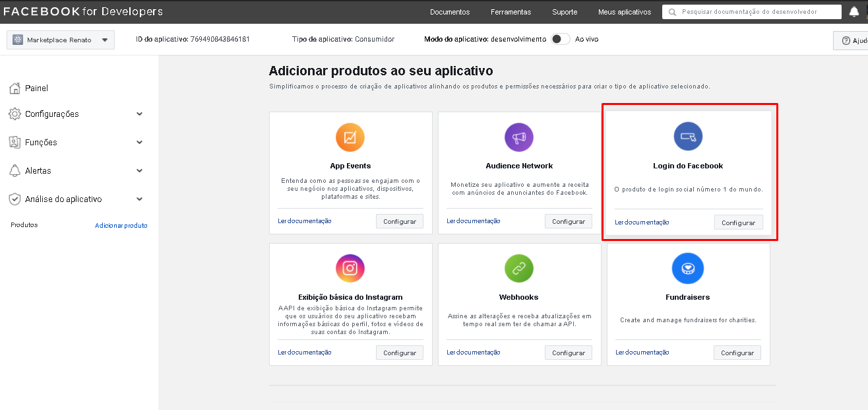
Task: Click the Adicionar produtos ao seu aplicativo heading
Action: click(x=381, y=71)
